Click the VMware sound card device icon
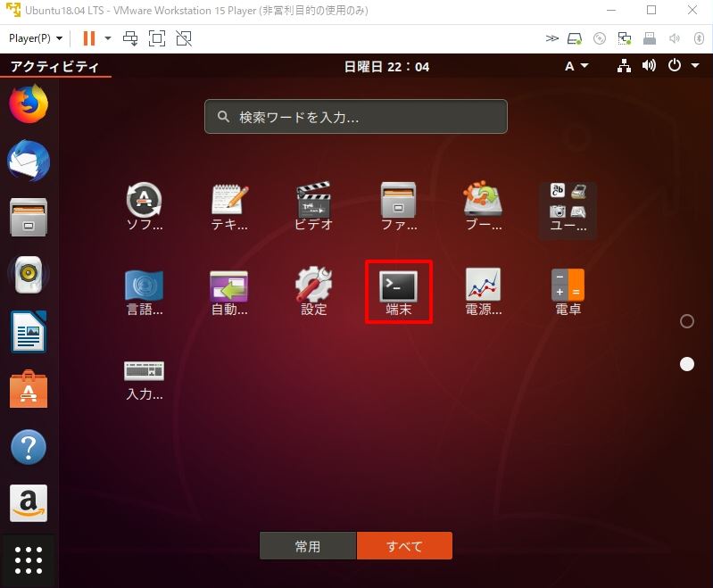Screen dimensions: 713x588 point(675,38)
